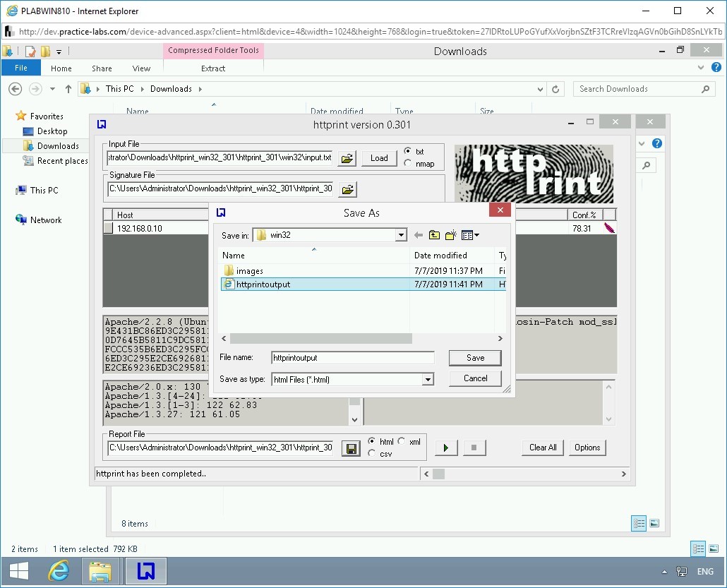Image resolution: width=727 pixels, height=588 pixels.
Task: Open the View Menu dropdown in Save As
Action: click(471, 235)
